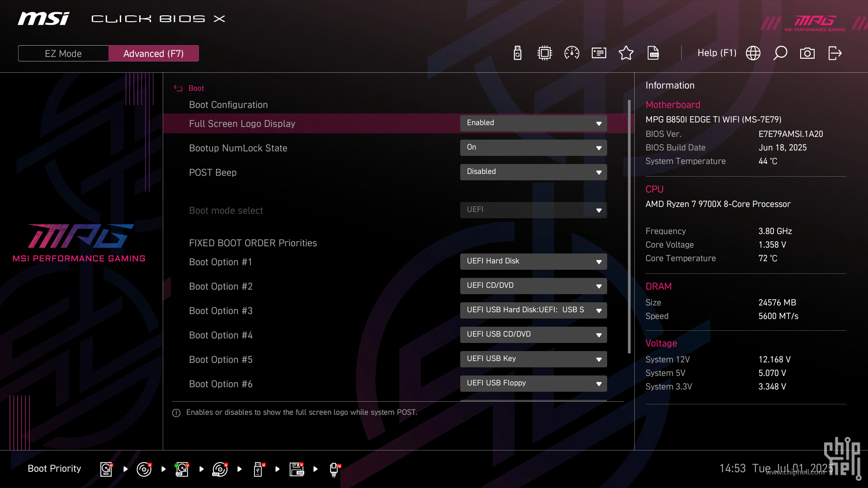868x488 pixels.
Task: Click the MSI logo at top left
Action: click(x=43, y=19)
